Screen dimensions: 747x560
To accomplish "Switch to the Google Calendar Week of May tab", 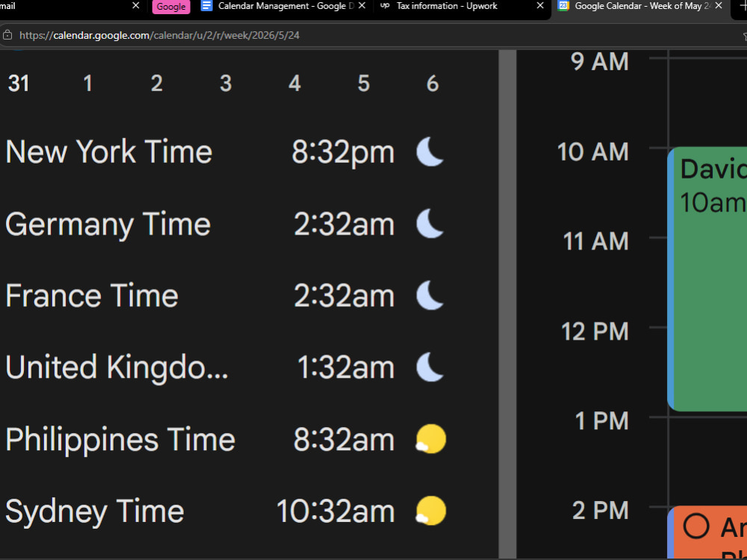I will point(641,6).
